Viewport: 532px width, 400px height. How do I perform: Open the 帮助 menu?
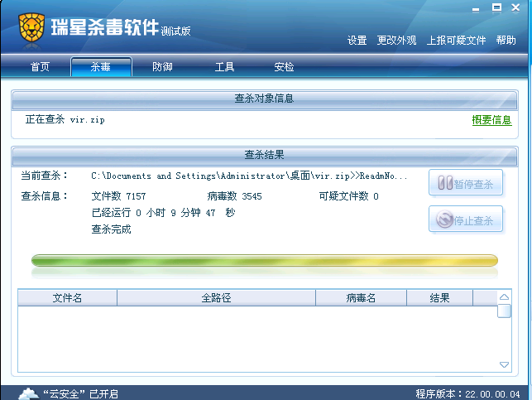(x=506, y=41)
